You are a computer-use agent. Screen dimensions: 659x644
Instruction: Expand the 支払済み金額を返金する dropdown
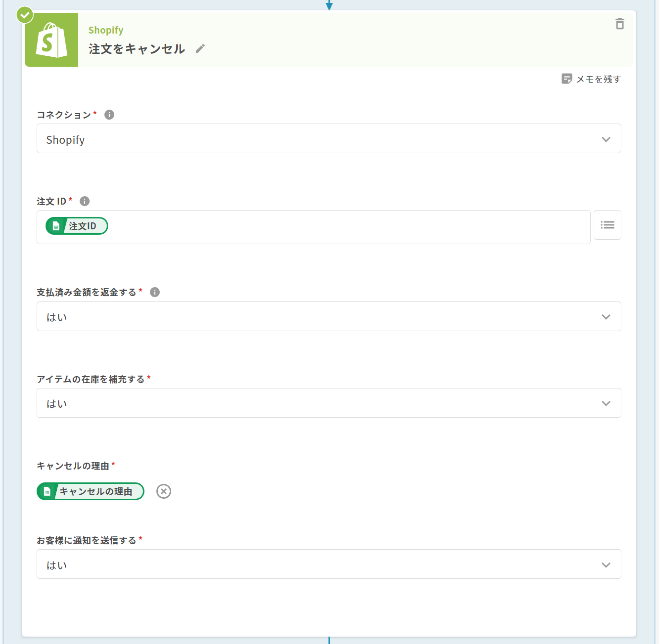pos(328,316)
